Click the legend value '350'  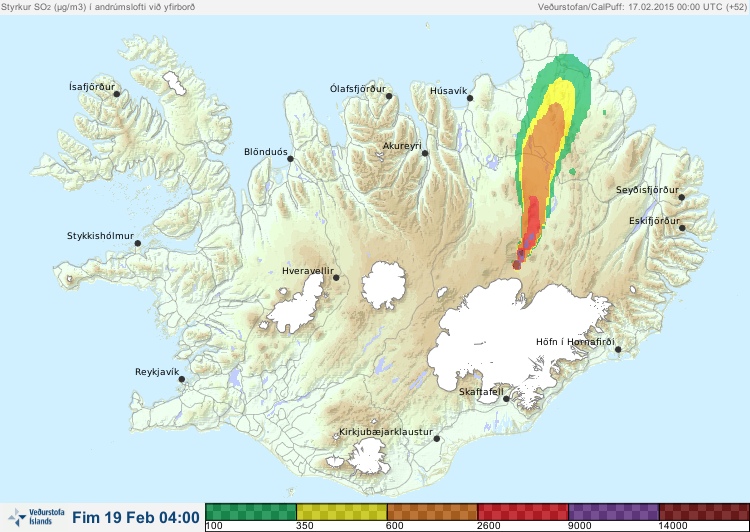(305, 526)
